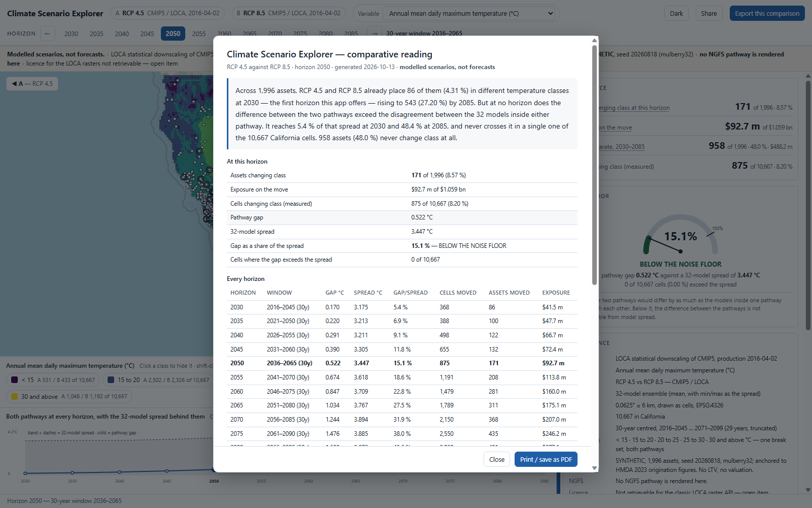Close the comparative reading dialog
Image resolution: width=812 pixels, height=508 pixels.
point(497,459)
